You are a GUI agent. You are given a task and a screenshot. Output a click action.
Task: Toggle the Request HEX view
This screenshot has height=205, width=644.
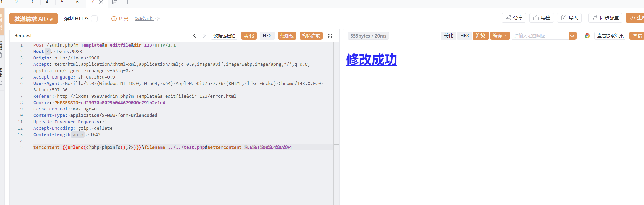[x=267, y=36]
